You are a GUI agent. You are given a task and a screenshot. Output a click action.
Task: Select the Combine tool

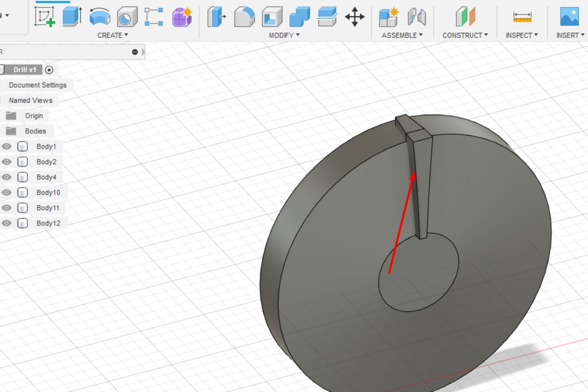click(x=300, y=17)
